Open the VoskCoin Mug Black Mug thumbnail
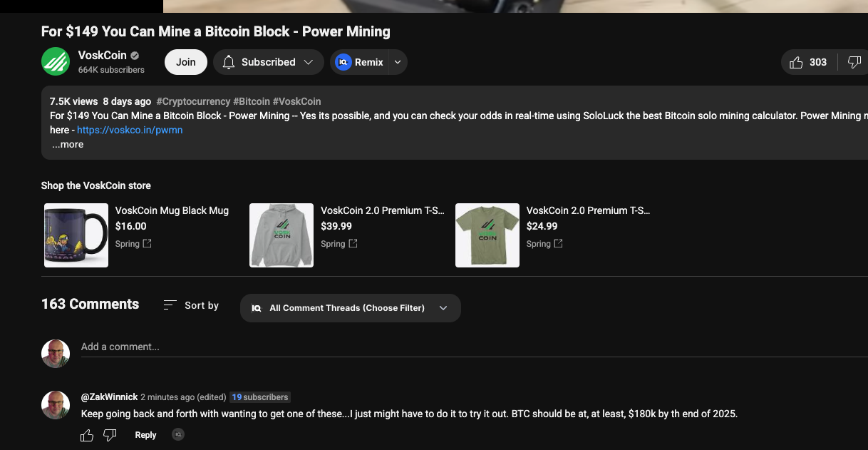Screen dimensions: 868x450 76,235
